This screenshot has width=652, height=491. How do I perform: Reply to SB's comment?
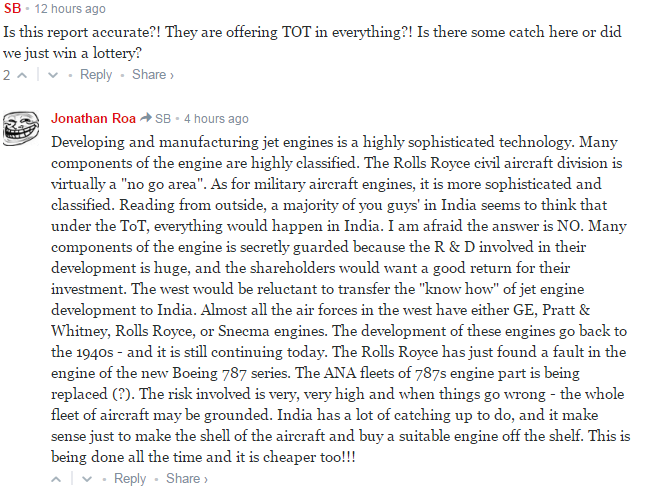pyautogui.click(x=96, y=75)
